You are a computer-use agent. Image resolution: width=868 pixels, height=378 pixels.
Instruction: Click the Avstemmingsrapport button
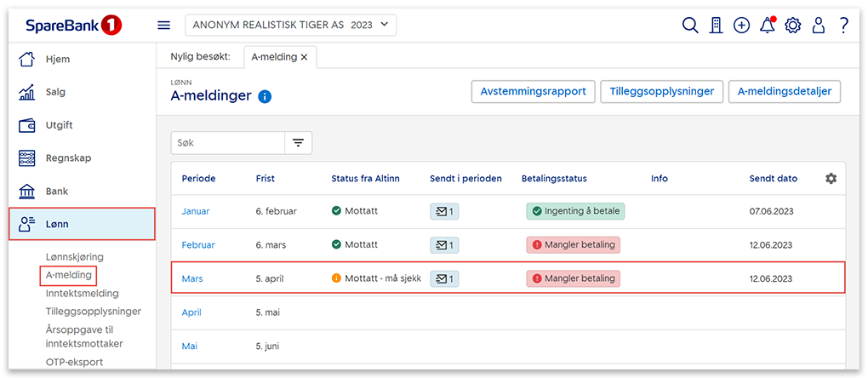tap(533, 92)
